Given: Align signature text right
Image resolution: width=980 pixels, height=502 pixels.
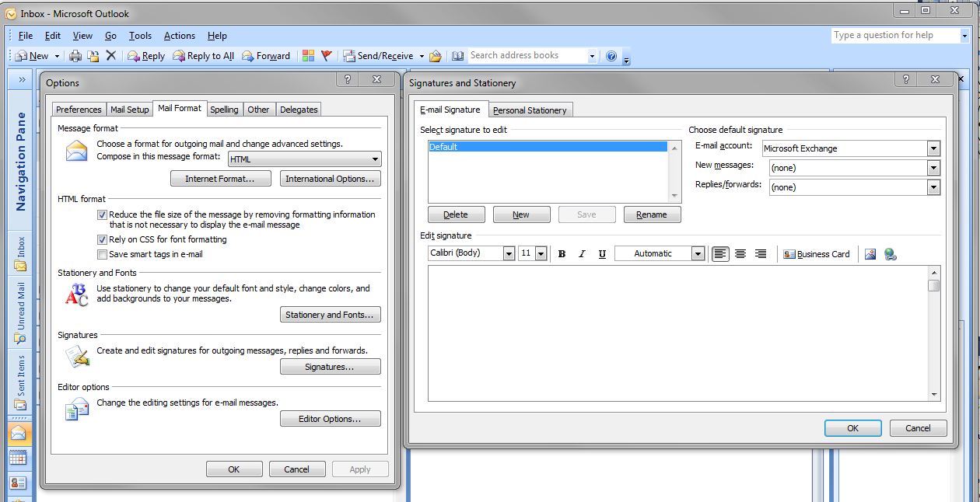Looking at the screenshot, I should pos(761,254).
